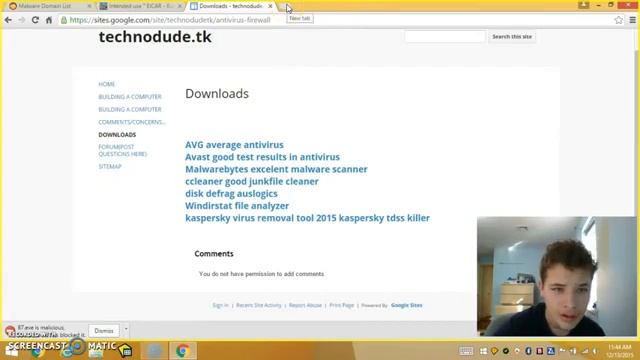Open the Bluetooth tray icon
Image resolution: width=640 pixels, height=360 pixels.
click(x=528, y=351)
